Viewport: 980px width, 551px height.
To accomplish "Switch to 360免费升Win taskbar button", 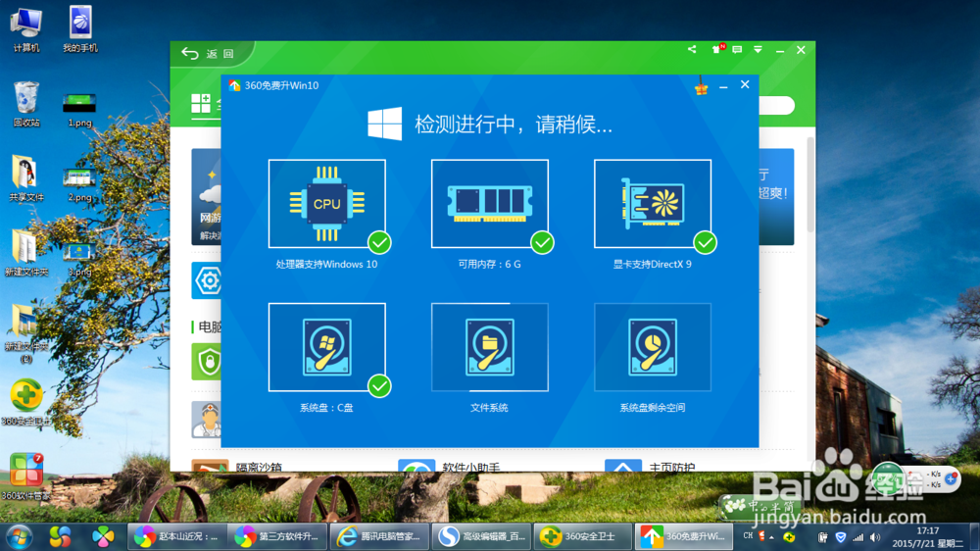I will pyautogui.click(x=683, y=536).
